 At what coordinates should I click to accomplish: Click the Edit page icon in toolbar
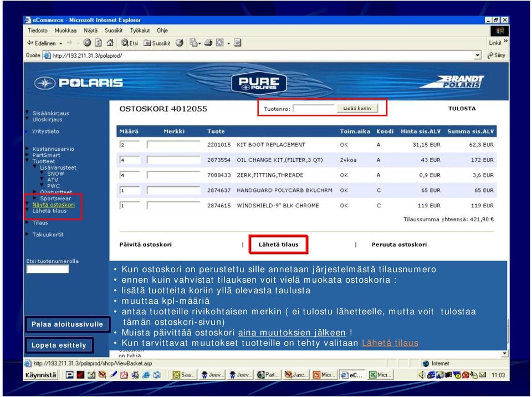pyautogui.click(x=220, y=43)
